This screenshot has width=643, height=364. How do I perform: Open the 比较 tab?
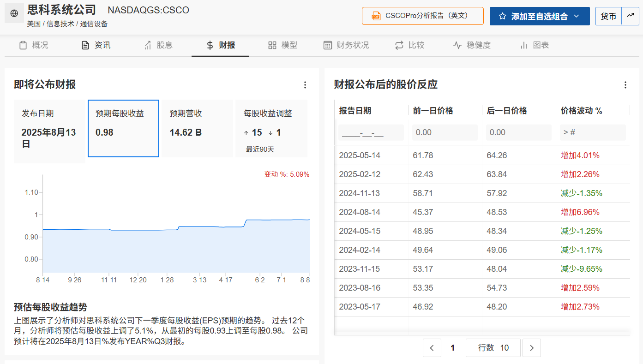(x=409, y=45)
